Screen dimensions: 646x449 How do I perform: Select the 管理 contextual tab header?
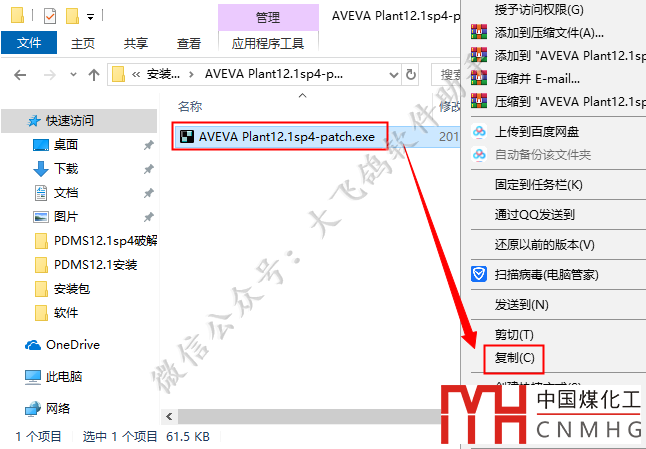tap(268, 17)
